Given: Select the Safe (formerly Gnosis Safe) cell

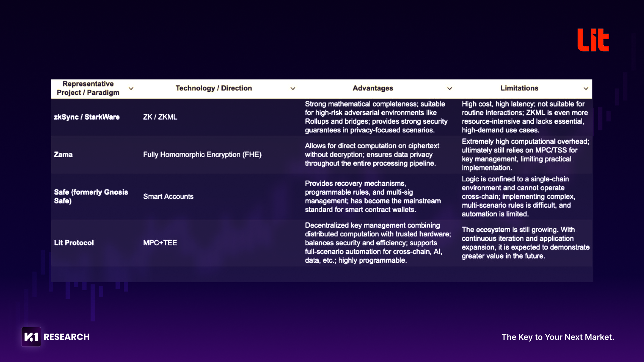Looking at the screenshot, I should [91, 196].
